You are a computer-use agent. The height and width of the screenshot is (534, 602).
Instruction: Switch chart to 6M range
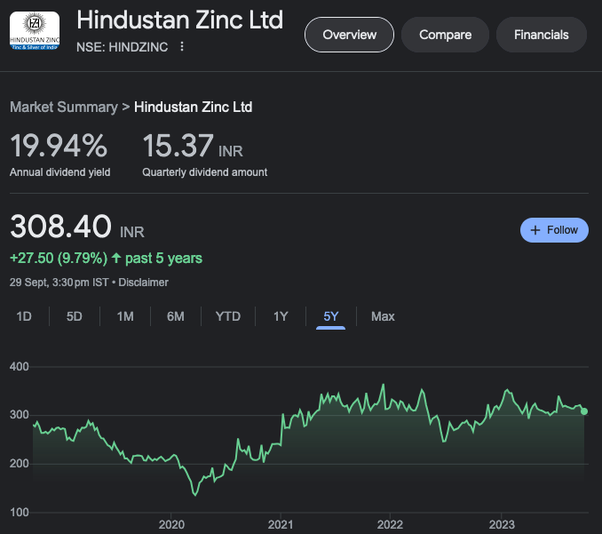(176, 316)
